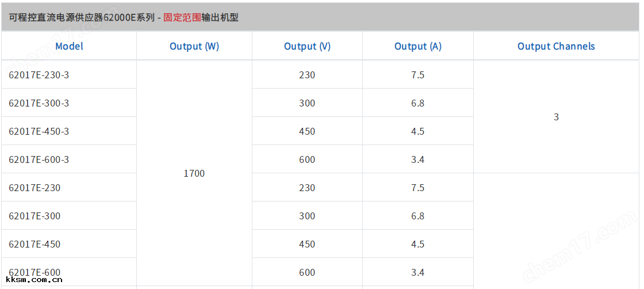644x289 pixels.
Task: Select the 230 voltage cell for 62017E-230-3
Action: [307, 75]
